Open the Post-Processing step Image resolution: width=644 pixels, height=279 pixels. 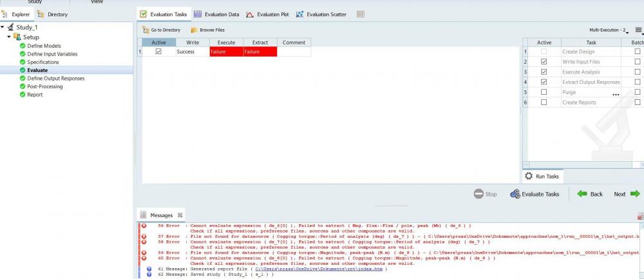[45, 86]
